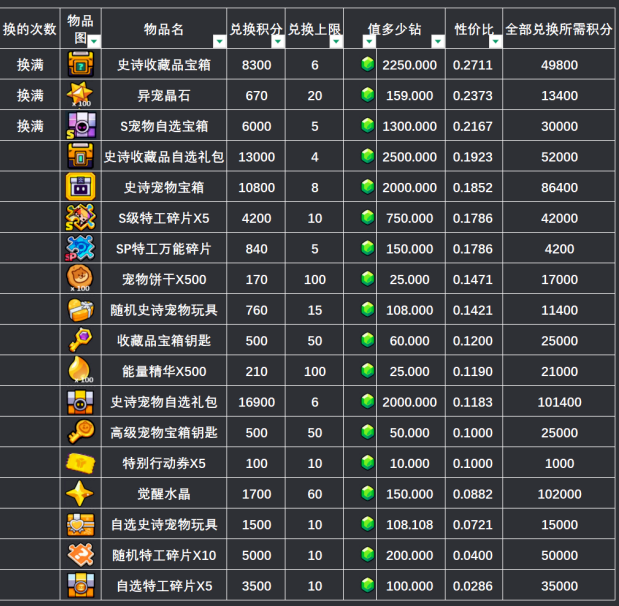Open the filter dropdown right of 值多少钻
Viewport: 619px width, 606px height.
pyautogui.click(x=438, y=41)
